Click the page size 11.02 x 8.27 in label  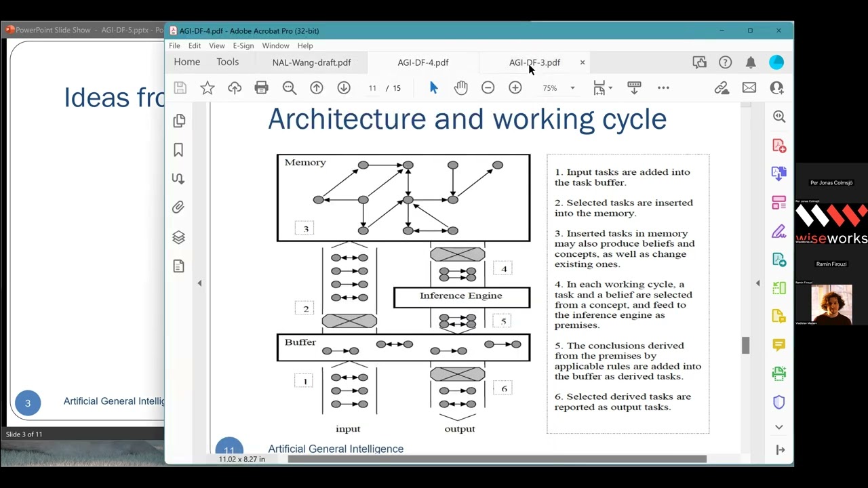(x=242, y=459)
